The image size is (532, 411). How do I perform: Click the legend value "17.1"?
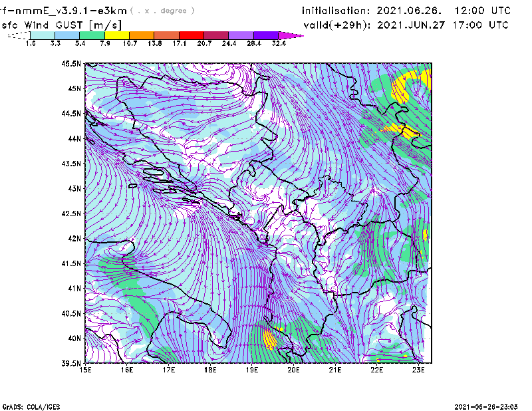(x=180, y=43)
